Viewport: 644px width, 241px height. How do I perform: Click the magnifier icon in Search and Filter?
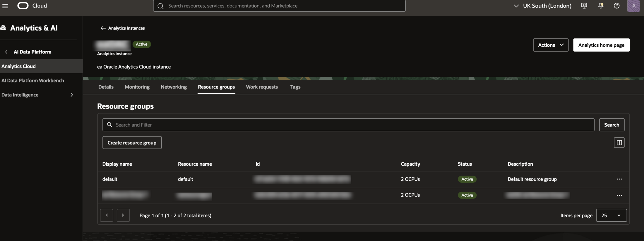coord(109,125)
